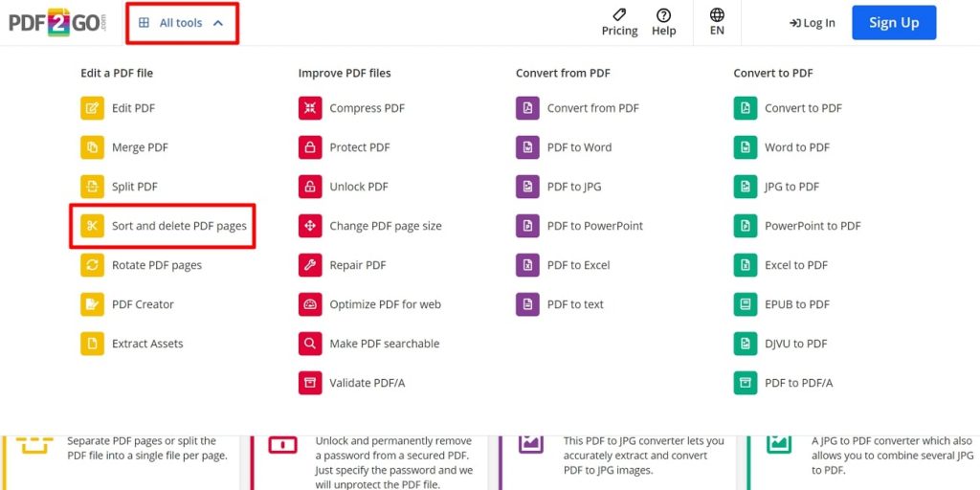Open the EN language selector

(717, 22)
